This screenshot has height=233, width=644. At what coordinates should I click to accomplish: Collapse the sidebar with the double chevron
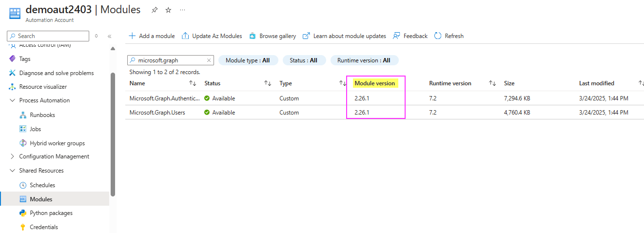tap(110, 36)
